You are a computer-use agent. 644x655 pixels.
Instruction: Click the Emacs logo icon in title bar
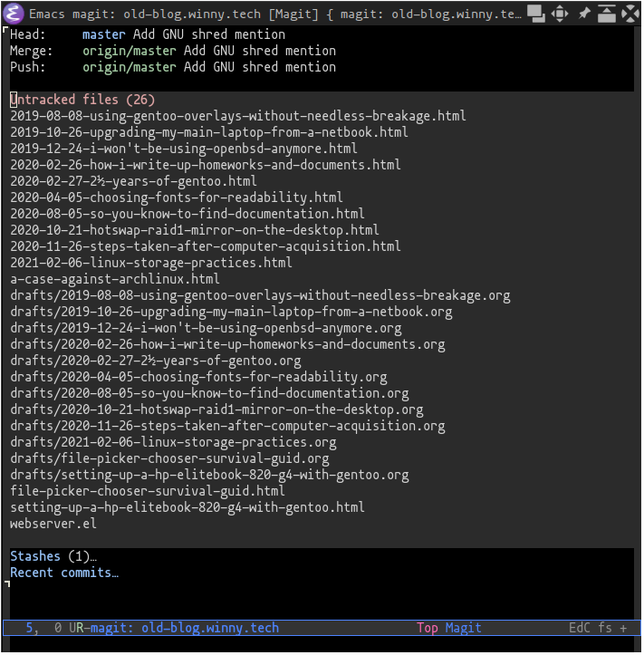[x=13, y=13]
